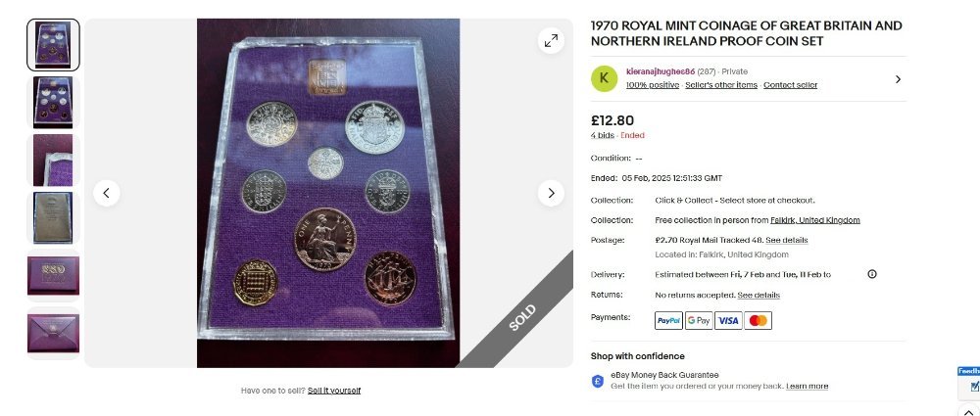This screenshot has height=416, width=980.
Task: Select the first coin set thumbnail
Action: pos(53,45)
